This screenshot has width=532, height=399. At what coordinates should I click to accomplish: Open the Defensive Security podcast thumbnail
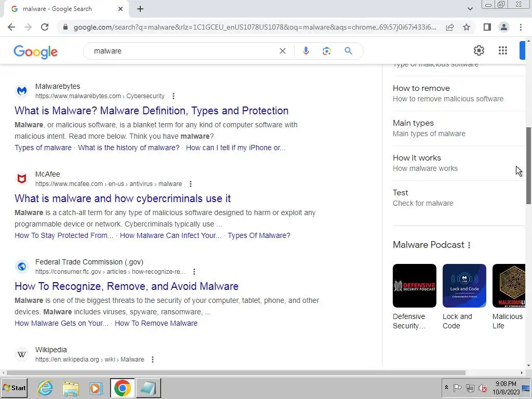(x=414, y=286)
